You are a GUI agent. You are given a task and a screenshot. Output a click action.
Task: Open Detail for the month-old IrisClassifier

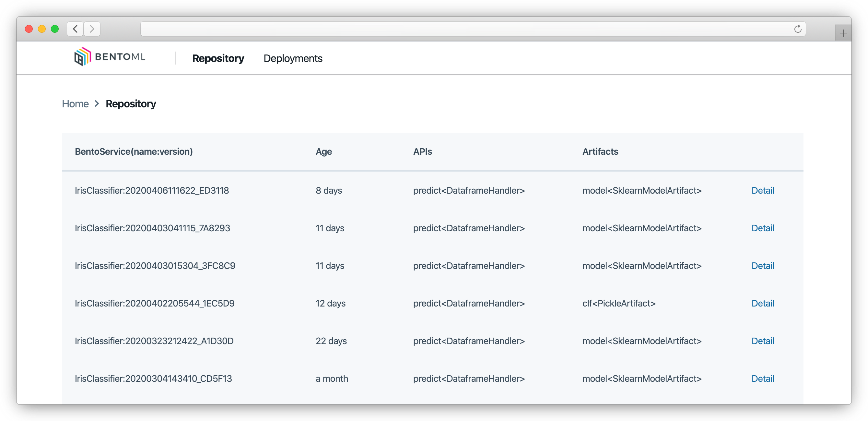[763, 379]
